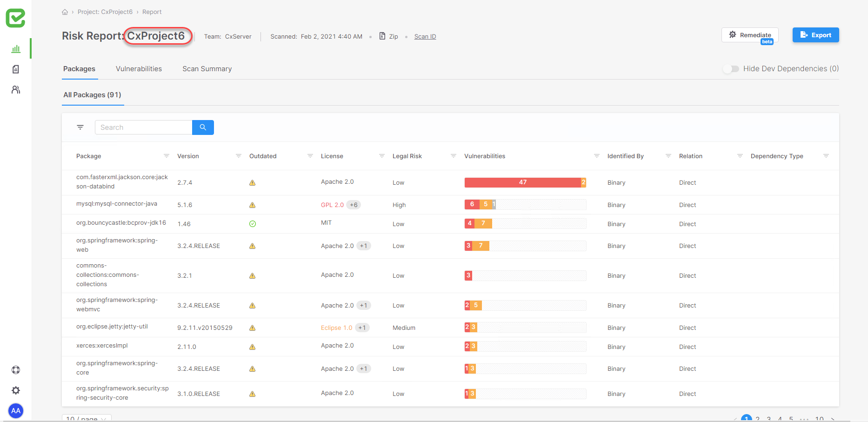Image resolution: width=868 pixels, height=422 pixels.
Task: Open the users sidebar icon
Action: click(16, 90)
